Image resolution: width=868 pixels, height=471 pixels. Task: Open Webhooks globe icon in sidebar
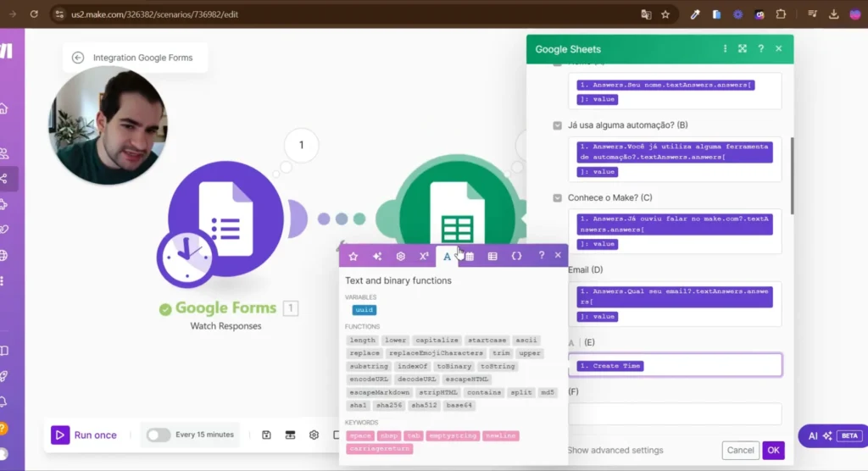pyautogui.click(x=4, y=256)
